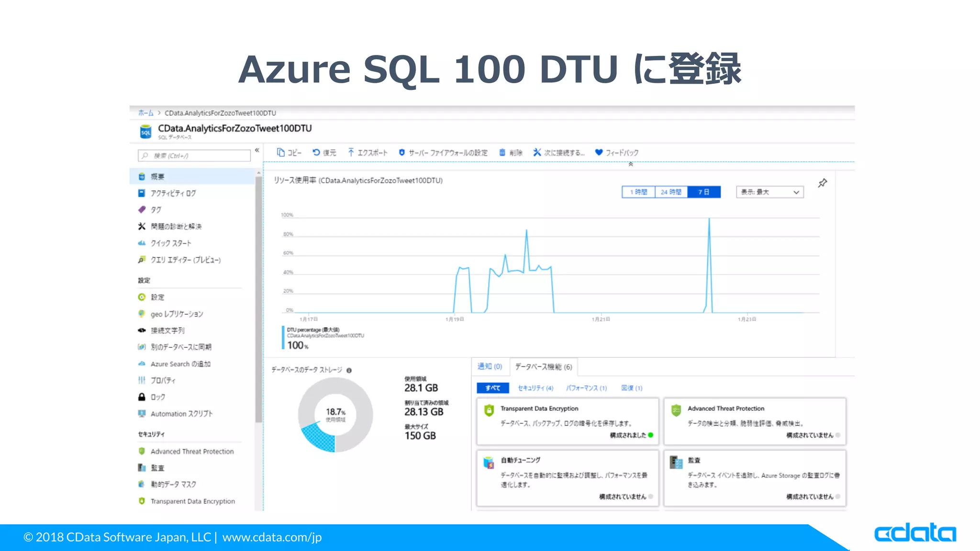Click the Delete (削除) trash icon
This screenshot has width=980, height=551.
click(502, 153)
